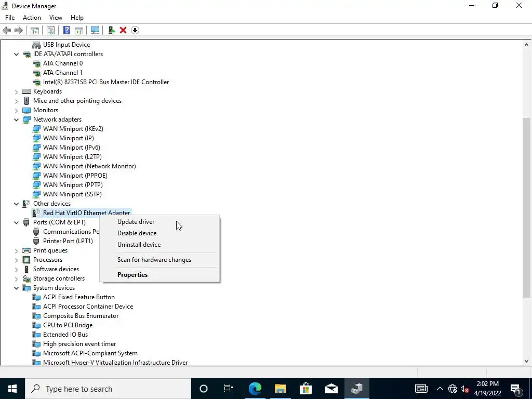Collapse the System devices category
532x399 pixels.
16,288
